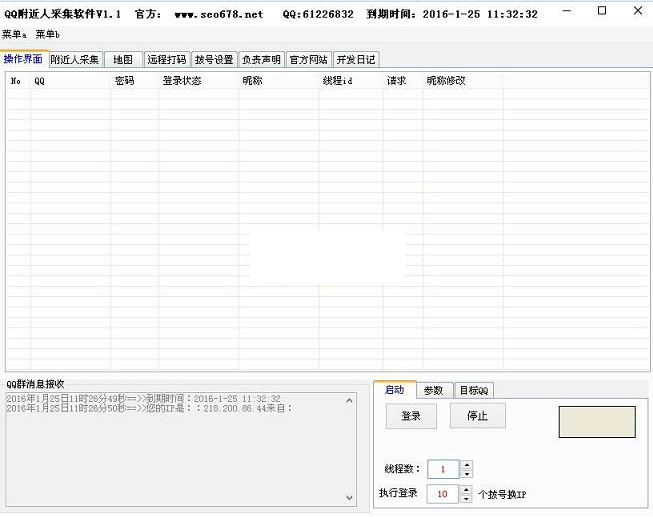Click the beige preview box beside 停止
This screenshot has height=517, width=653.
tap(596, 422)
